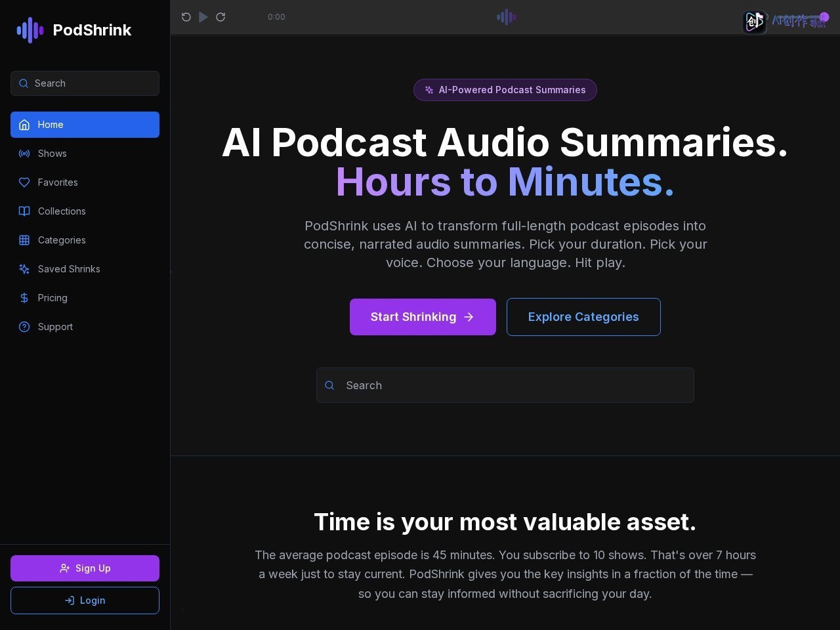
Task: Click the Sign Up button
Action: (x=85, y=568)
